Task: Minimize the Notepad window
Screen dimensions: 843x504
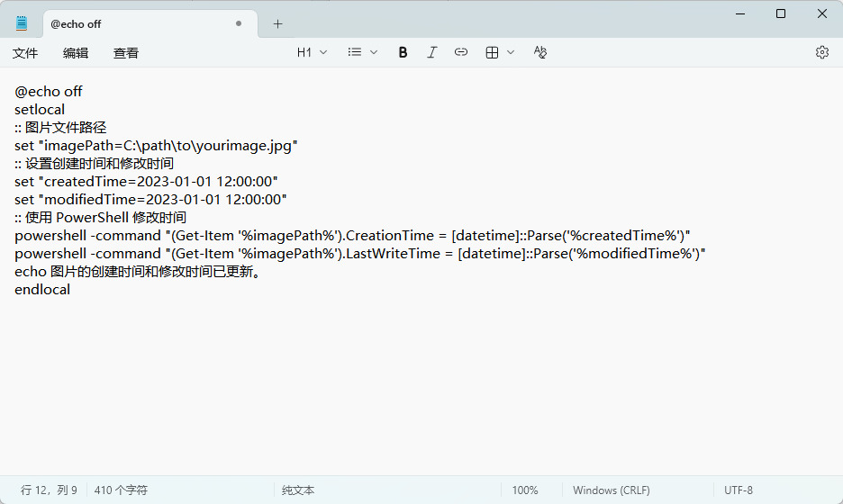Action: tap(740, 13)
